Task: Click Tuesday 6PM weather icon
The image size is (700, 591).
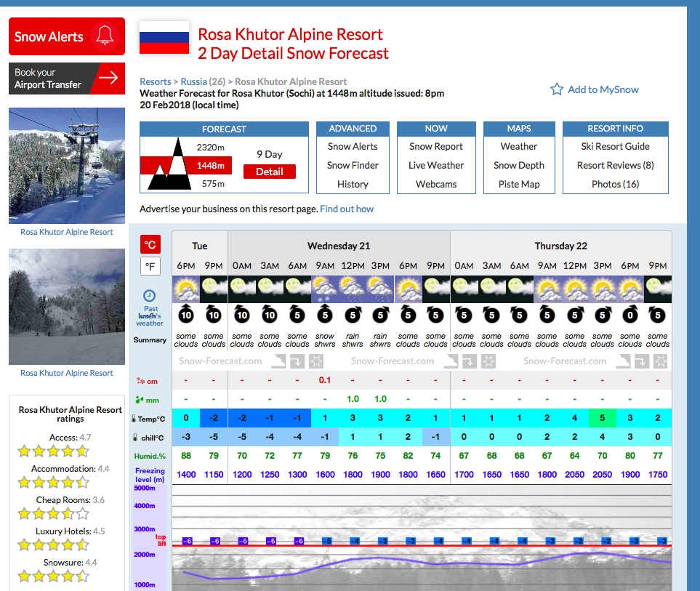Action: click(x=185, y=289)
